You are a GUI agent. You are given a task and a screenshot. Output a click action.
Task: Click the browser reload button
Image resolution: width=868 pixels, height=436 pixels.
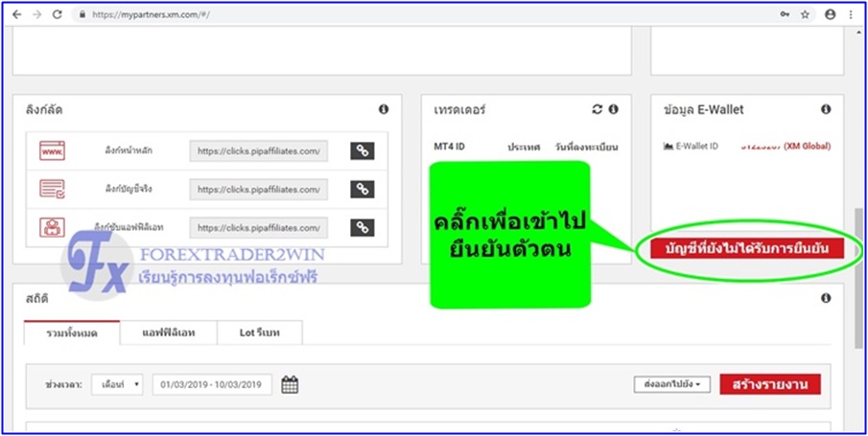(58, 14)
